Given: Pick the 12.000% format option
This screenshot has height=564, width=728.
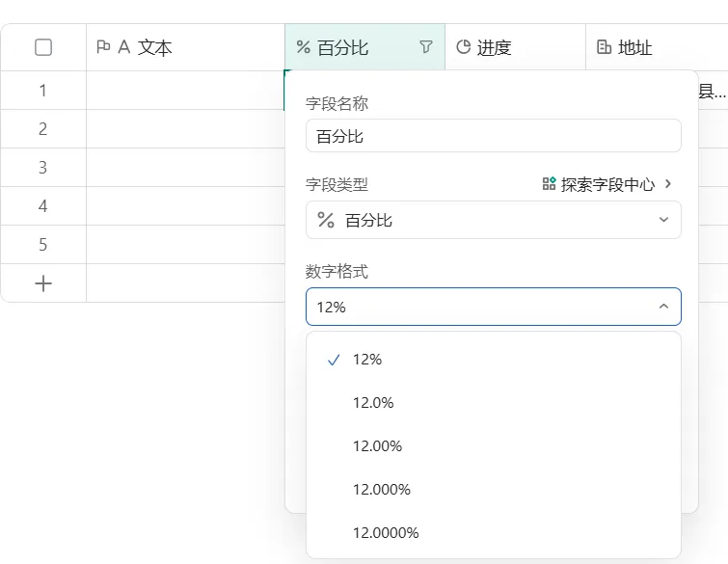Looking at the screenshot, I should [x=494, y=489].
